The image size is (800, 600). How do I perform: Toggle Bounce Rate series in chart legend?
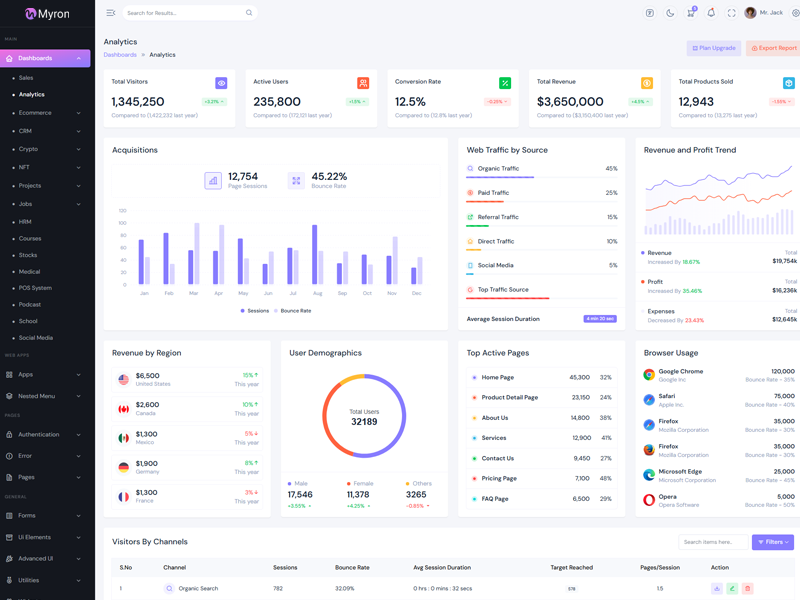(292, 311)
